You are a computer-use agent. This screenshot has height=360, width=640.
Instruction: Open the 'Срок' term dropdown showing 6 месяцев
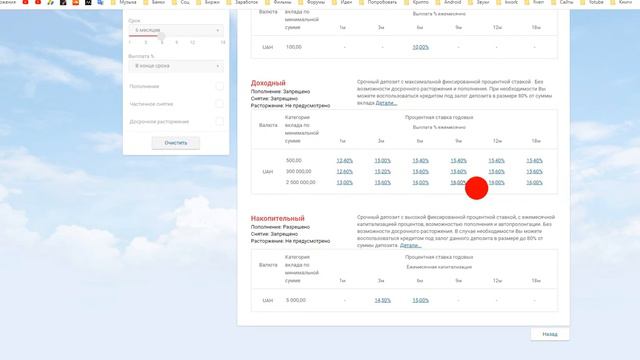pyautogui.click(x=176, y=30)
